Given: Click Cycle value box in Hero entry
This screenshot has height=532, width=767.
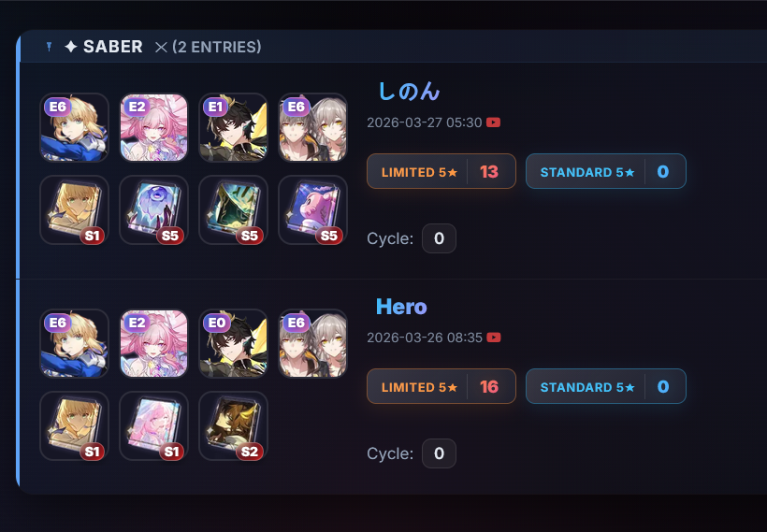Looking at the screenshot, I should (x=439, y=453).
